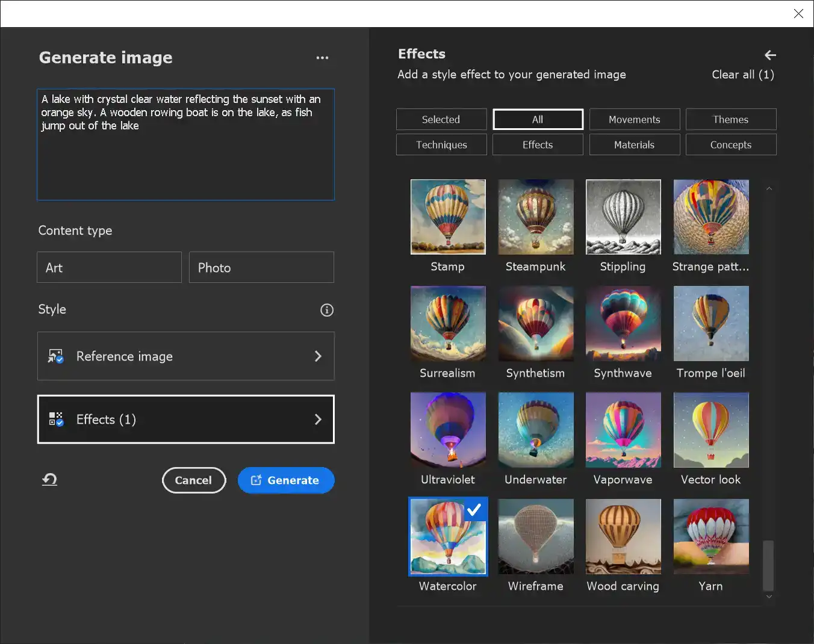This screenshot has width=814, height=644.
Task: Set content type to Art
Action: click(109, 267)
